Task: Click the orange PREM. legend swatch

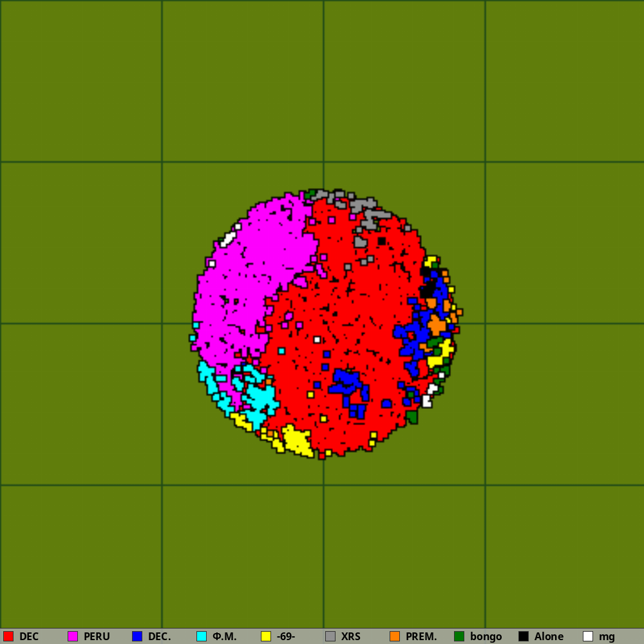Action: pos(395,636)
